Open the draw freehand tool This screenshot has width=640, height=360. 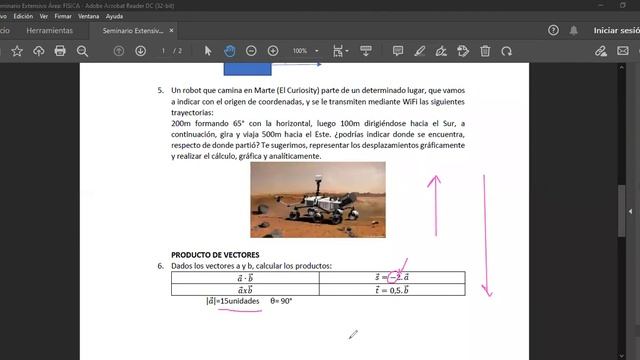click(441, 51)
